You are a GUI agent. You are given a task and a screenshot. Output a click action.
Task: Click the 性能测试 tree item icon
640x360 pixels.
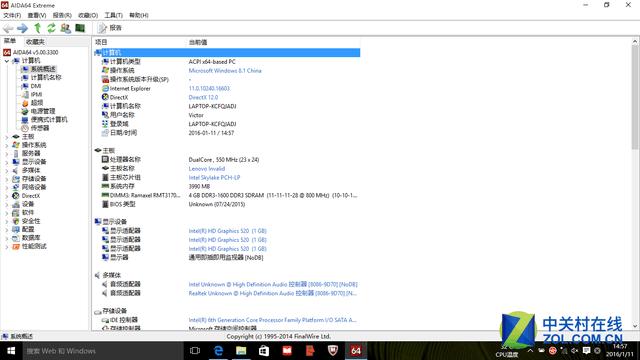[16, 247]
